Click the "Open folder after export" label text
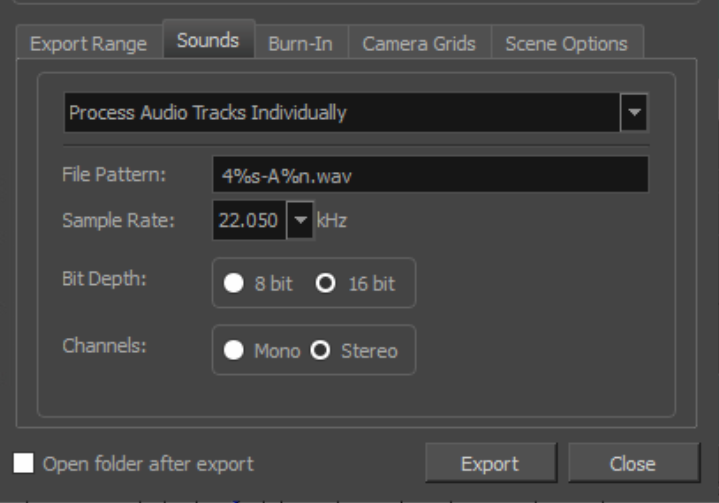The width and height of the screenshot is (719, 503). 148,464
